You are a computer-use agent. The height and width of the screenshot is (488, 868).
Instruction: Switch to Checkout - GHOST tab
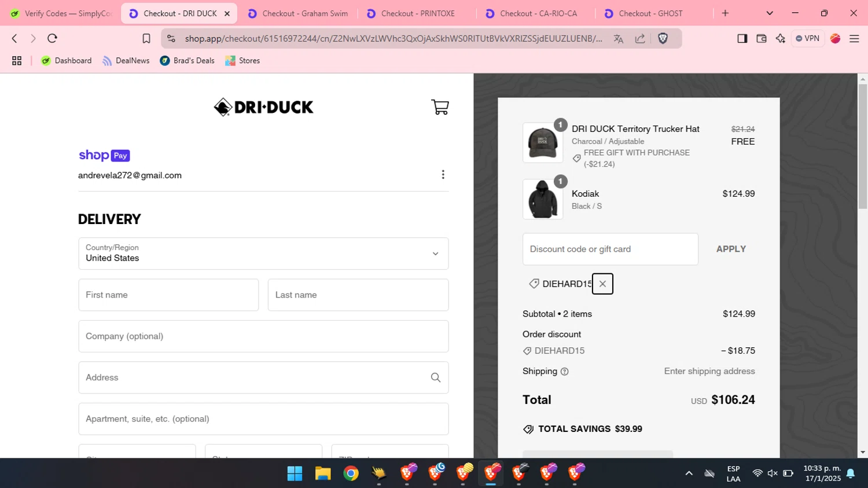pos(654,13)
